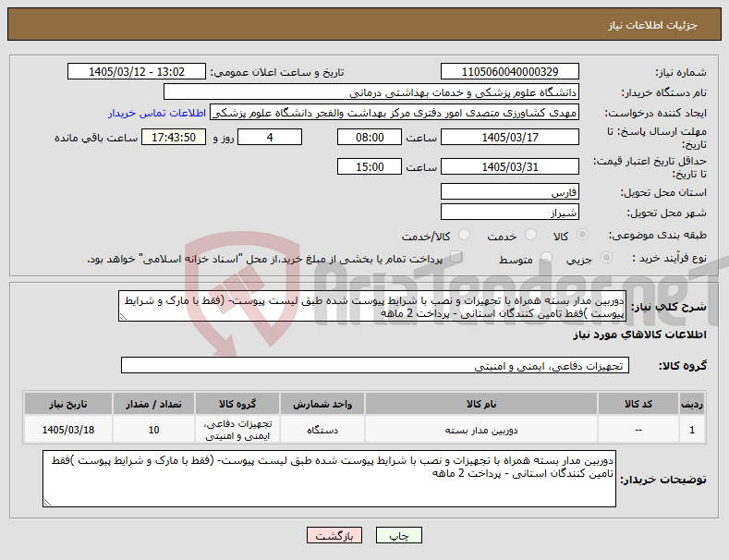Click the validity time field 15:00
This screenshot has height=560, width=729.
tap(370, 166)
